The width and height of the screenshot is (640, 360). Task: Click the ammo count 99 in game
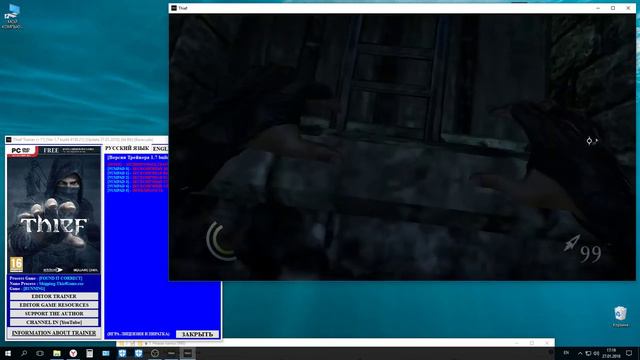click(x=591, y=254)
